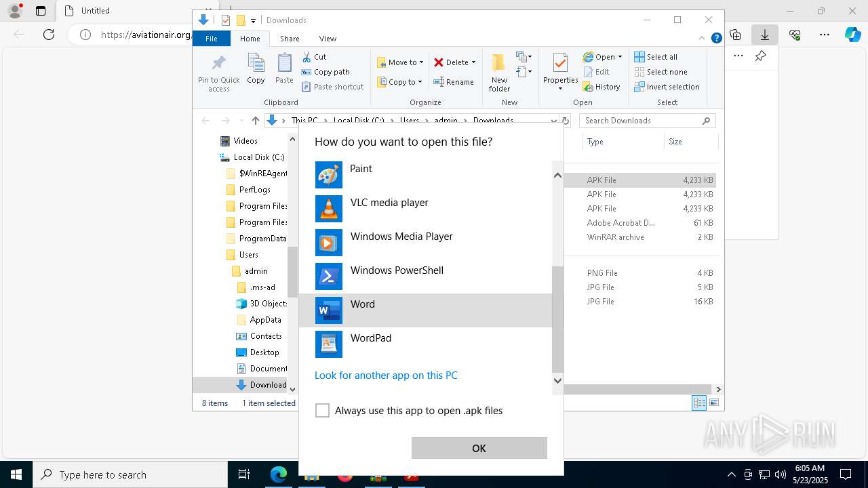Click Paste shortcut in ribbon
Screen dimensions: 868x488
click(x=332, y=87)
